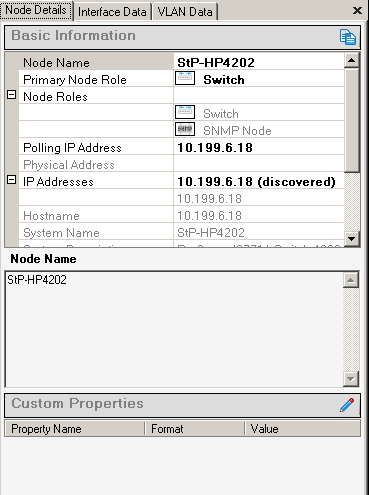Select the Node Name row label
Viewport: 369px width, 495px height.
[56, 63]
